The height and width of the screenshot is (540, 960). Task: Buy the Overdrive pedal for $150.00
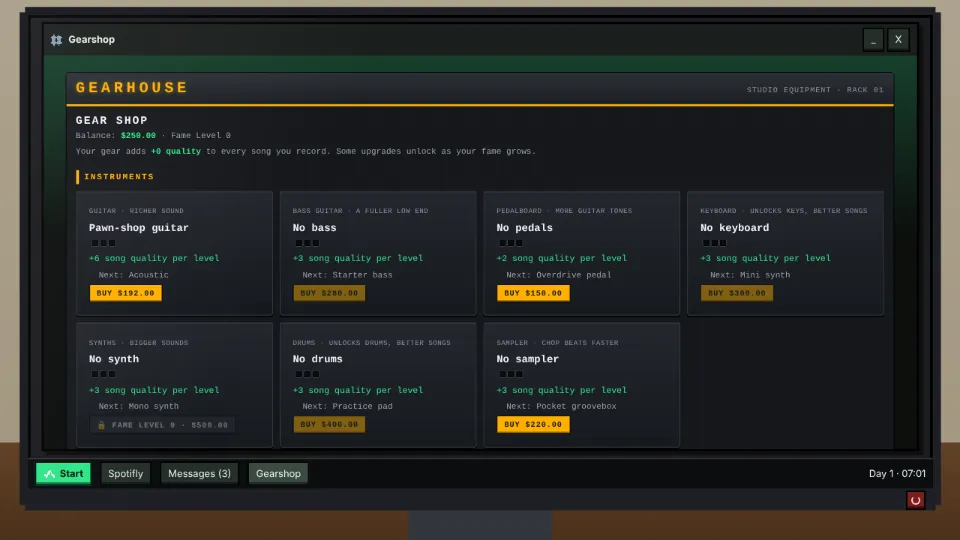click(533, 293)
